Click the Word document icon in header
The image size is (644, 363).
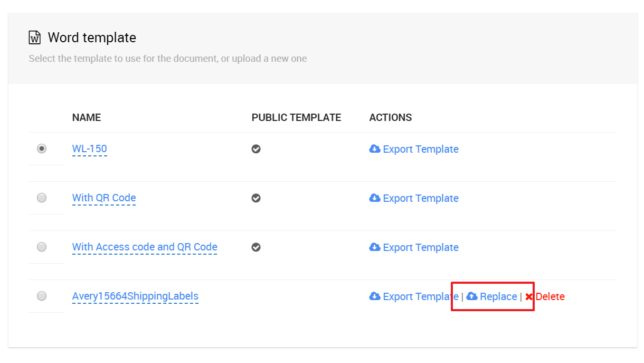pyautogui.click(x=35, y=38)
